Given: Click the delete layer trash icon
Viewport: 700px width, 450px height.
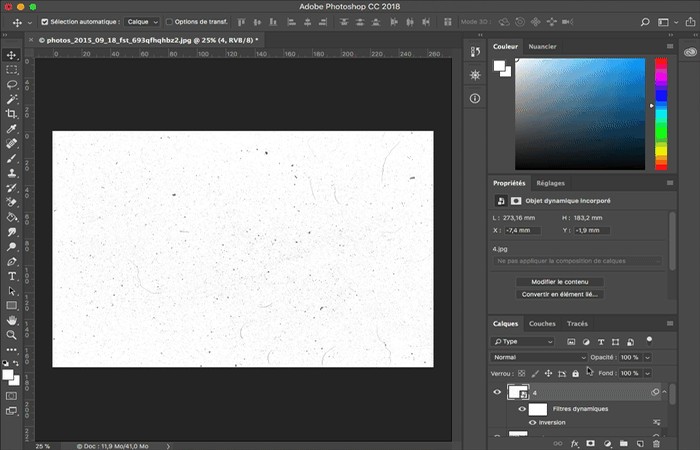Looking at the screenshot, I should tap(656, 443).
